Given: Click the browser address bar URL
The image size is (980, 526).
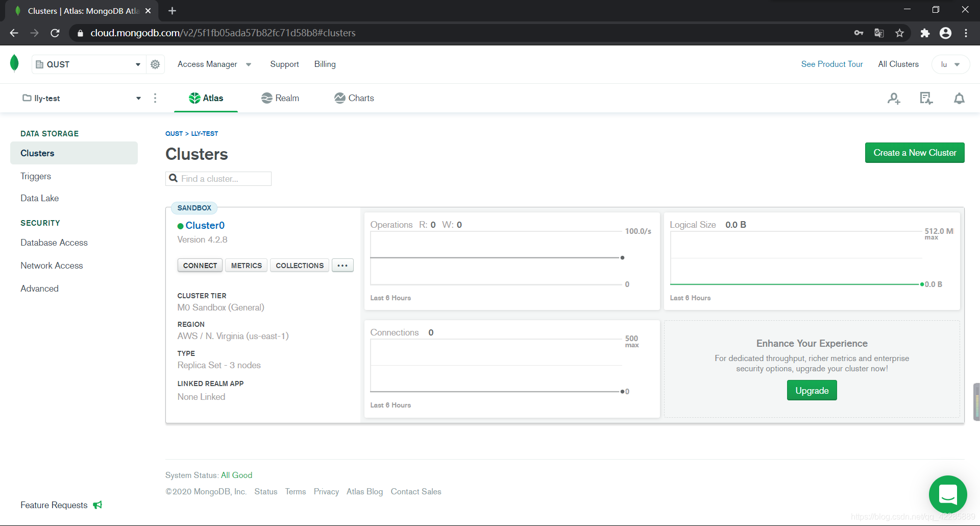Looking at the screenshot, I should (223, 33).
